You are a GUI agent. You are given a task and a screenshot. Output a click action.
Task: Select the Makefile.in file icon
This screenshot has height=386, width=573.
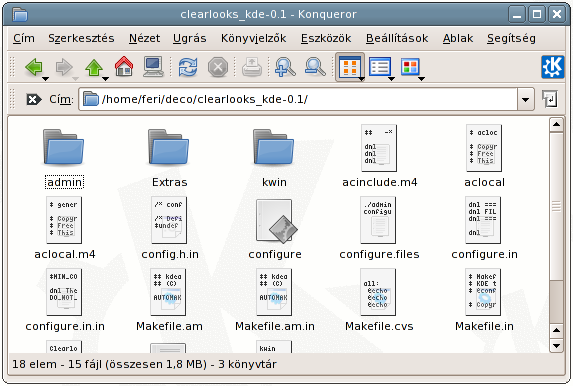(483, 292)
